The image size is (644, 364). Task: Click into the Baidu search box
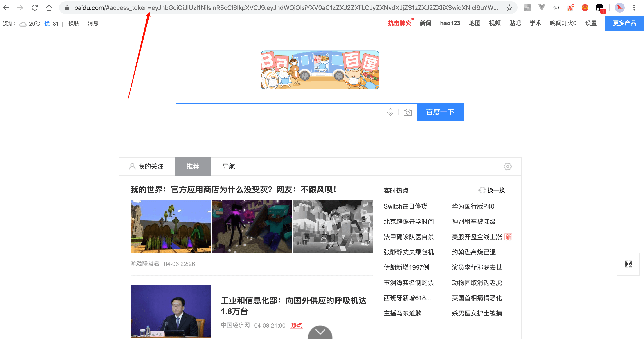point(280,112)
